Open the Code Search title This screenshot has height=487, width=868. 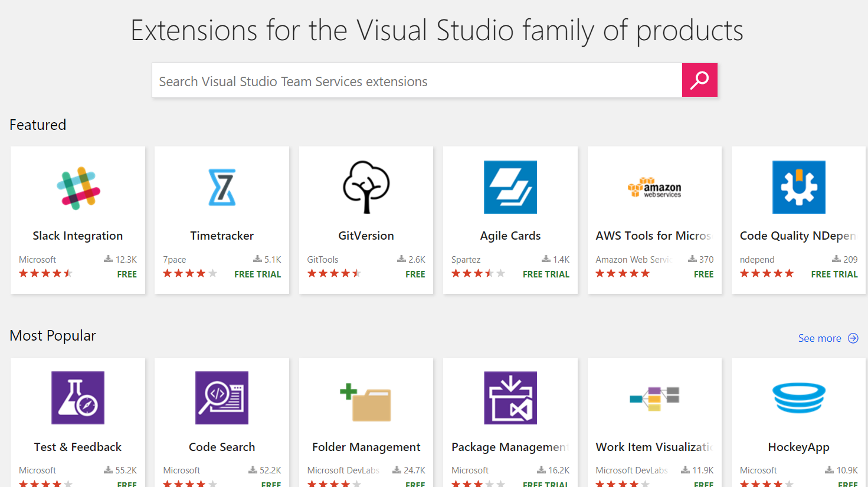tap(222, 447)
